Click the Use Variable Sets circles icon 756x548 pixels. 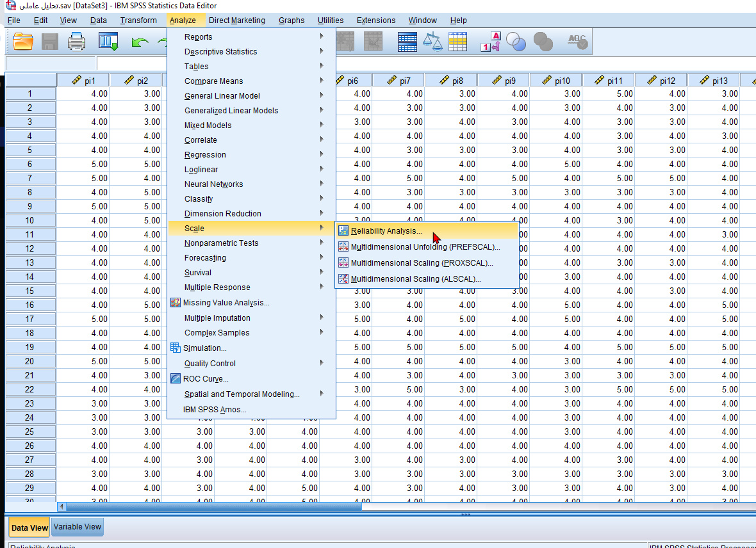coord(516,42)
